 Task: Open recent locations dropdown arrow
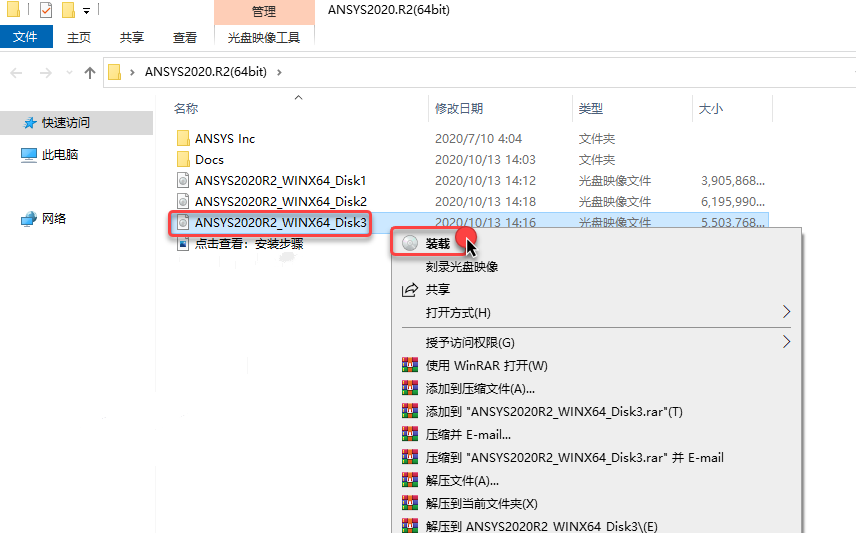tap(69, 73)
